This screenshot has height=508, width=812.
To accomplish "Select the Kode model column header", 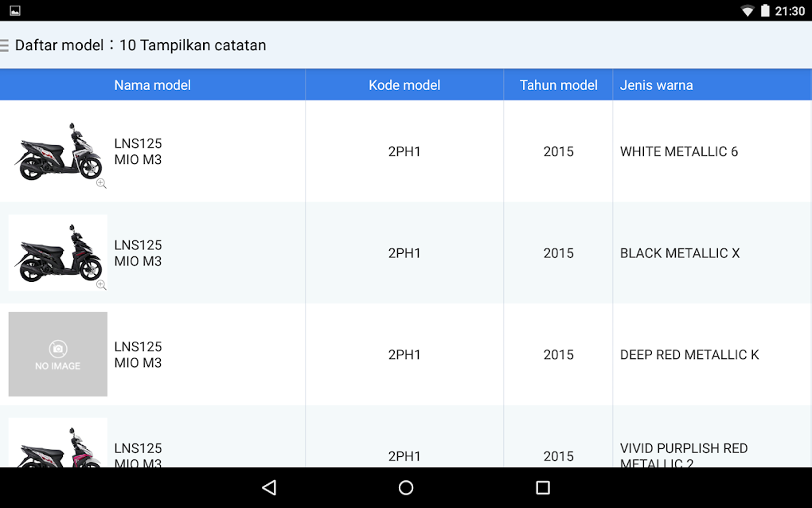I will [404, 84].
